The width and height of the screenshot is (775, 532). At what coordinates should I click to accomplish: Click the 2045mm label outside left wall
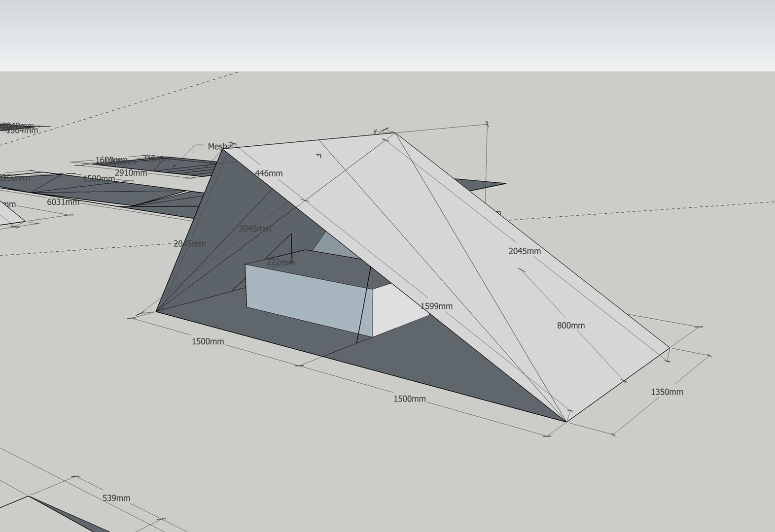click(x=190, y=244)
